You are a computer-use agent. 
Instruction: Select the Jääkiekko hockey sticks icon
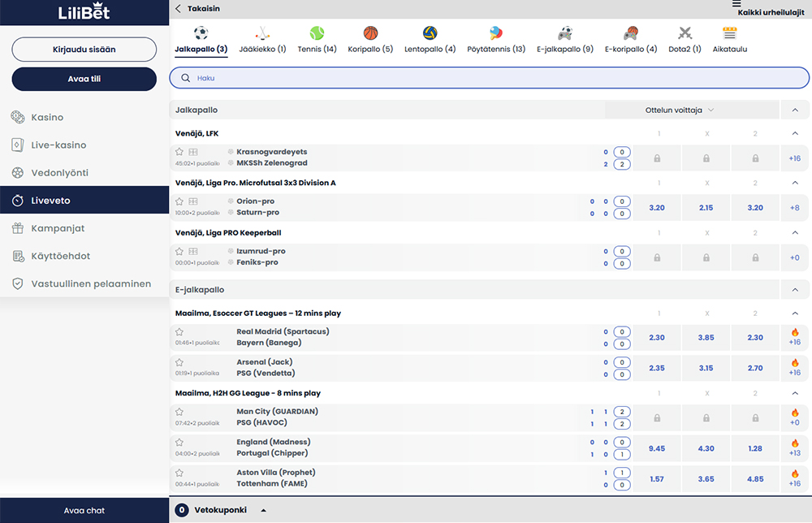tap(262, 33)
